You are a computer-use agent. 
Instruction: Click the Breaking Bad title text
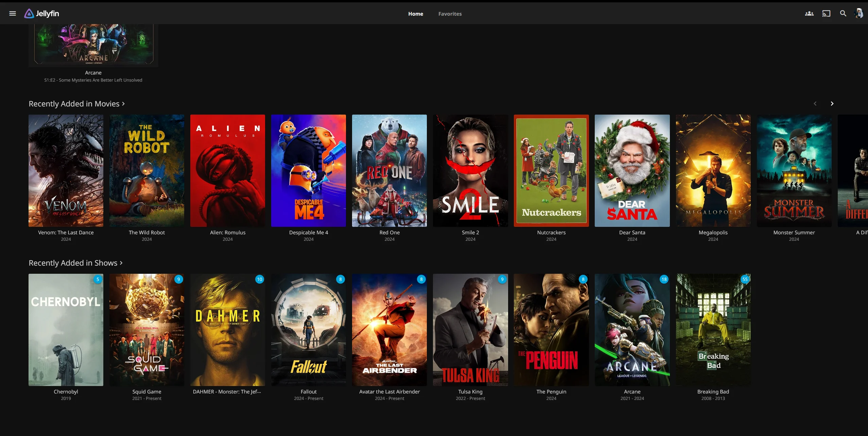click(713, 392)
